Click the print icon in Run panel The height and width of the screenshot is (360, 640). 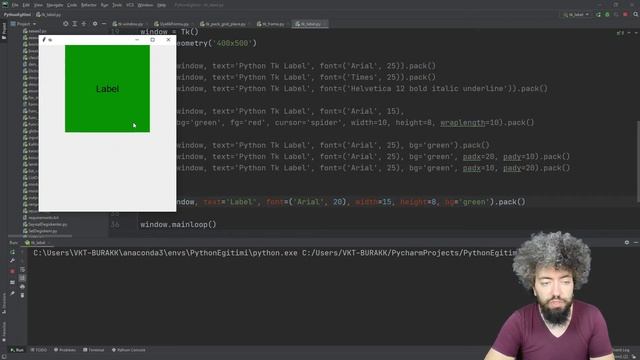[22, 287]
